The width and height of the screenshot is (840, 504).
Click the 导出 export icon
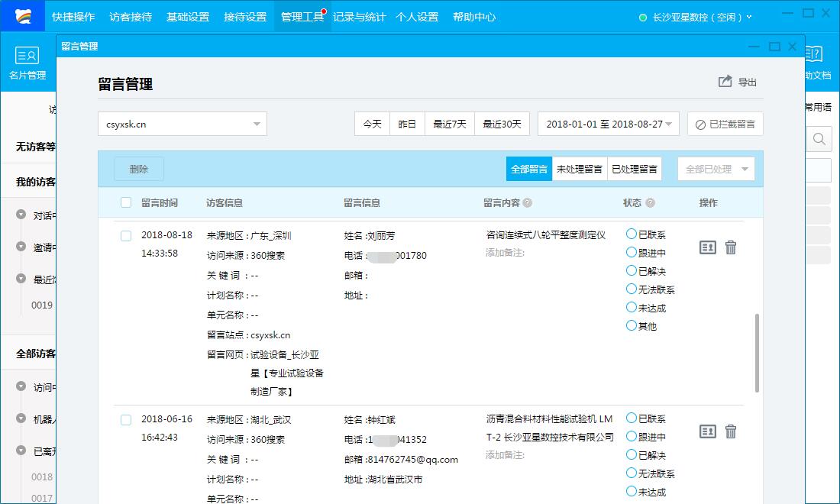(725, 82)
